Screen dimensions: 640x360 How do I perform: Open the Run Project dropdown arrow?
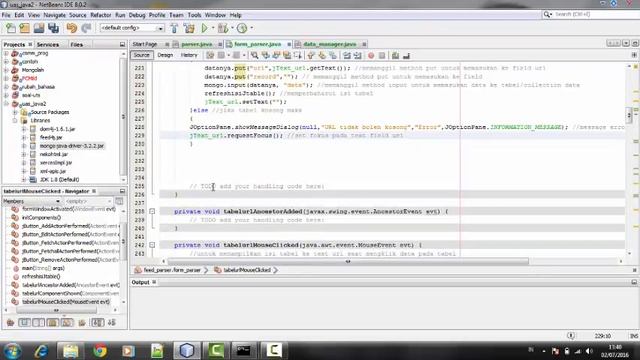213,28
